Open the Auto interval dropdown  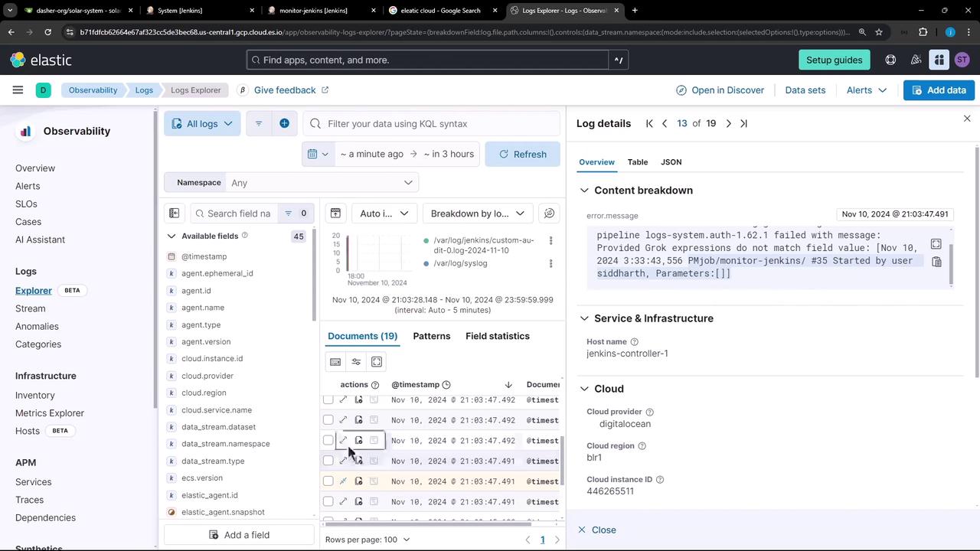point(384,214)
